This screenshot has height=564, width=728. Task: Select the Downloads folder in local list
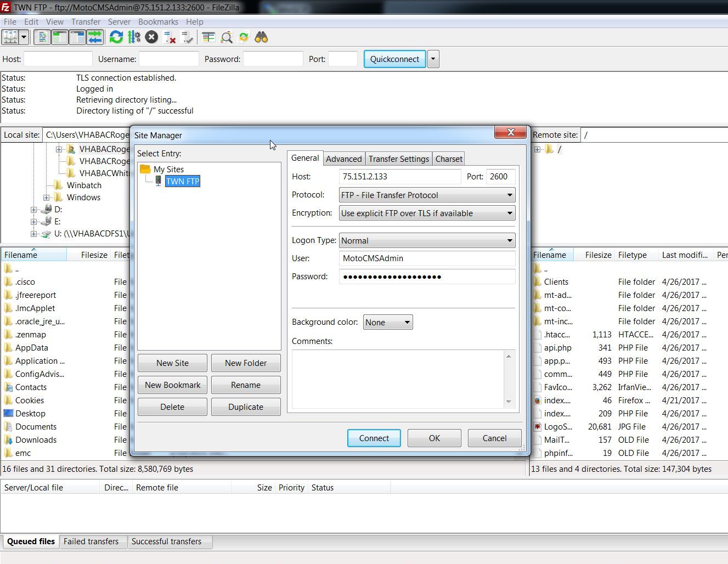pos(36,439)
